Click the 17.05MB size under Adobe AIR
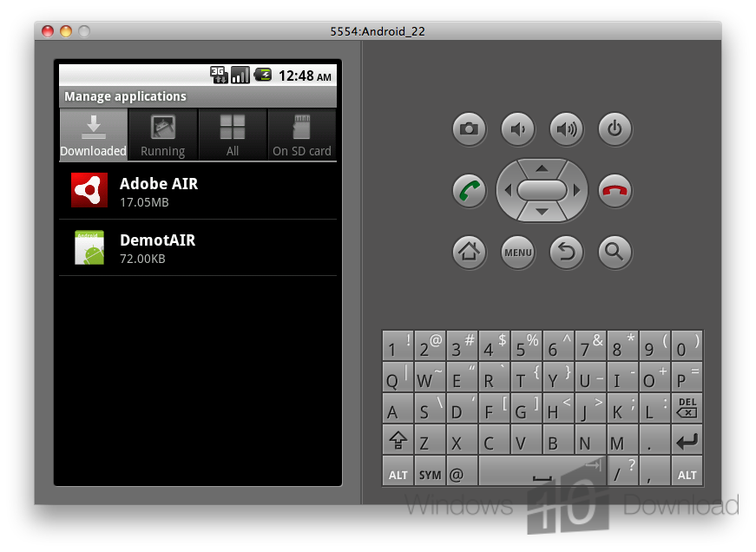This screenshot has height=552, width=756. pos(144,202)
